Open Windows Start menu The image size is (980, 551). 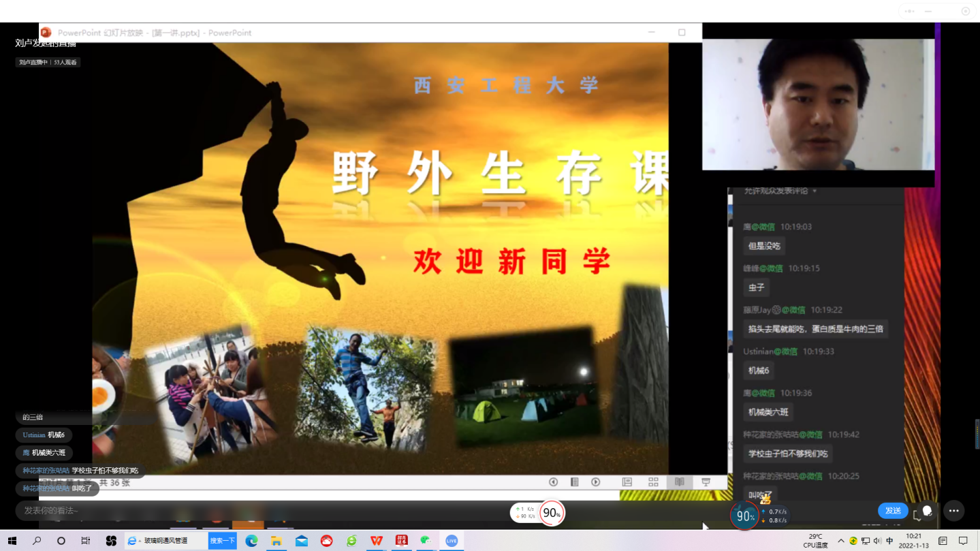(x=12, y=541)
